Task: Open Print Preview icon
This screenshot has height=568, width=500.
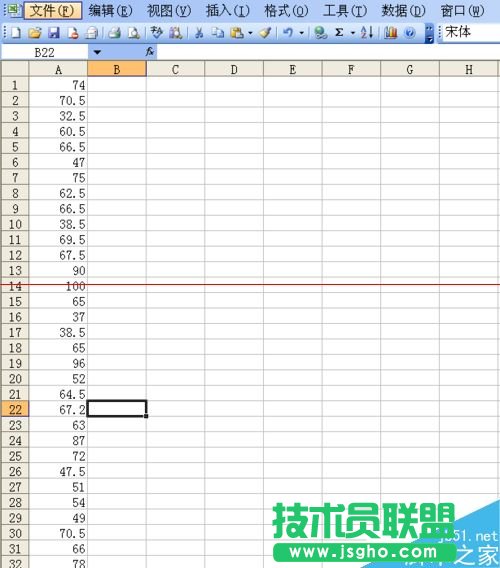Action: click(133, 33)
